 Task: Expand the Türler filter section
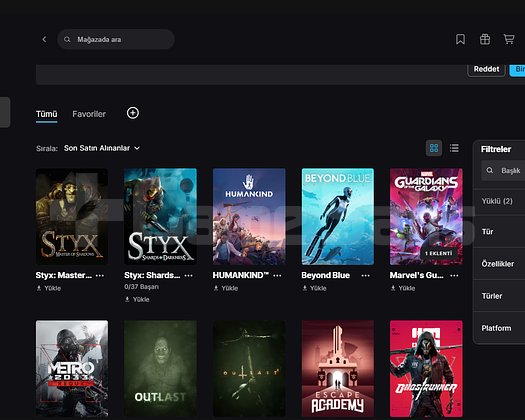(500, 296)
